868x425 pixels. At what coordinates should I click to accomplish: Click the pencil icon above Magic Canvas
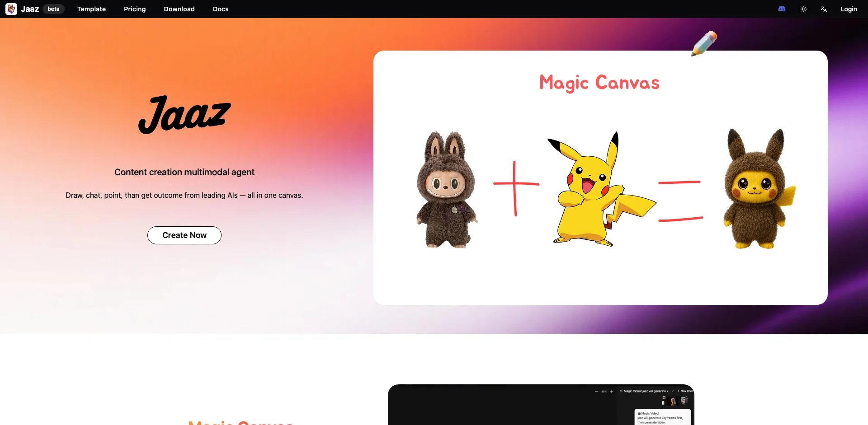point(704,43)
